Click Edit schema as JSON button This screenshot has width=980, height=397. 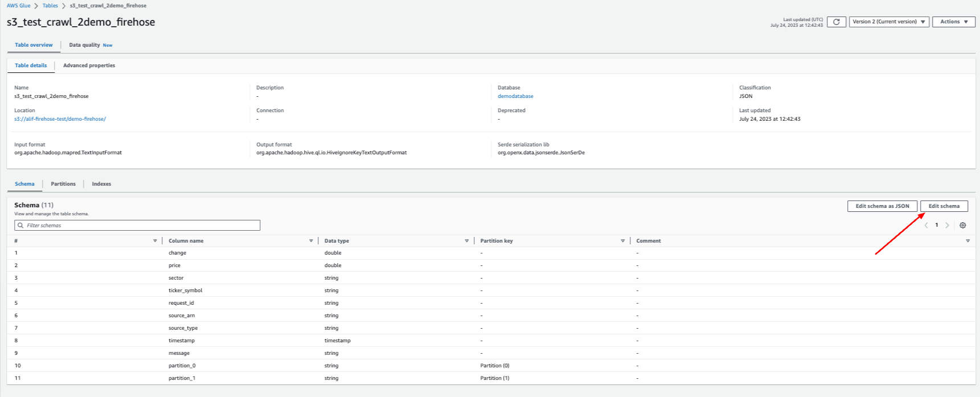pos(882,206)
